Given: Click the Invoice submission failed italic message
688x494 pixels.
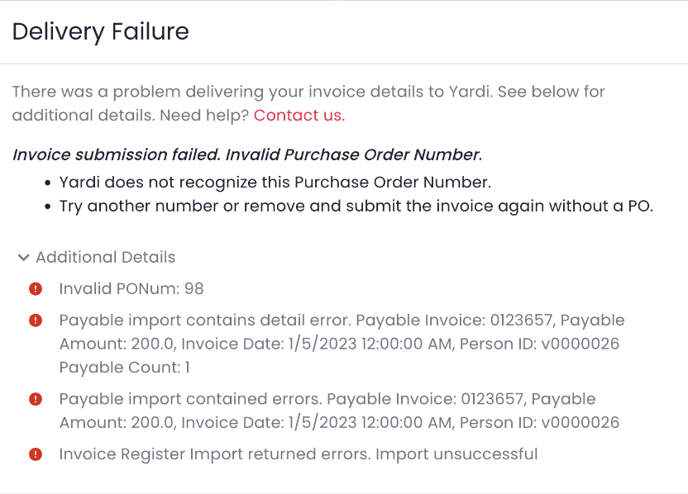Looking at the screenshot, I should pos(247,155).
